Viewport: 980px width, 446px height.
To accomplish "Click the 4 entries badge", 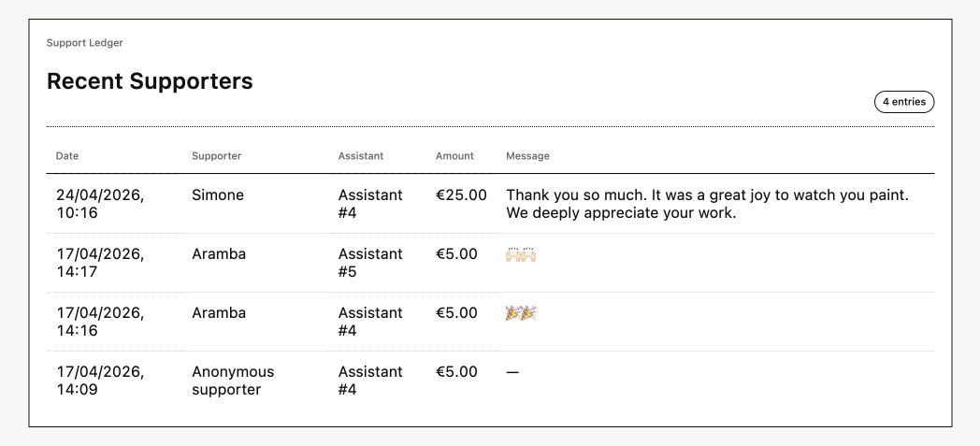I will (x=903, y=102).
